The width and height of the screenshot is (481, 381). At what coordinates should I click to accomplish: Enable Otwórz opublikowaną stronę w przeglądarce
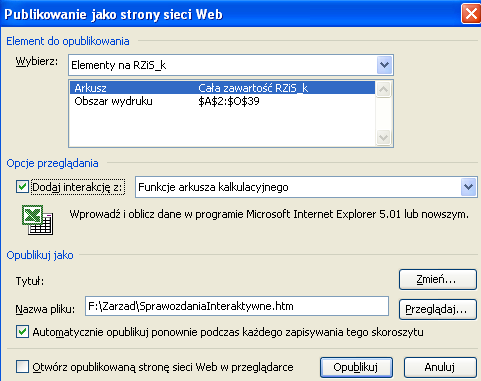(22, 367)
